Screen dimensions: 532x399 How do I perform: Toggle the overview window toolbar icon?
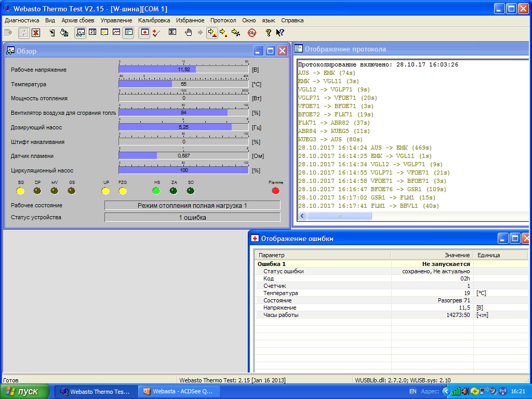point(81,33)
